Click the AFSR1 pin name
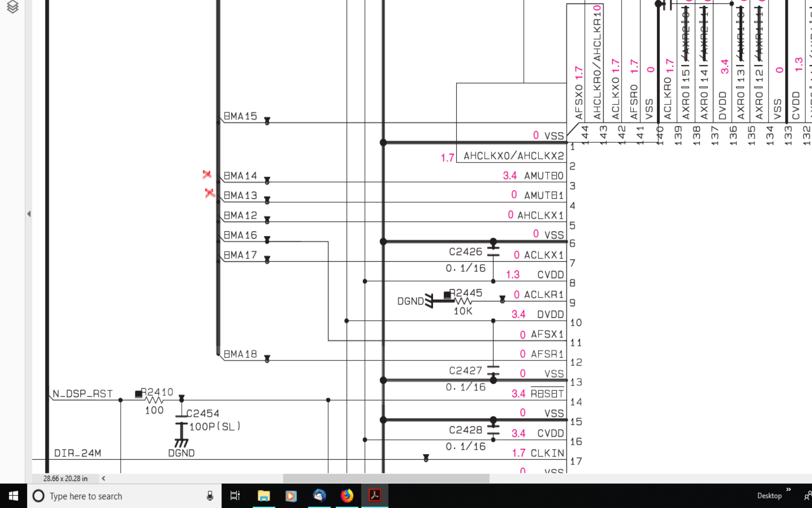This screenshot has height=508, width=812. point(547,354)
